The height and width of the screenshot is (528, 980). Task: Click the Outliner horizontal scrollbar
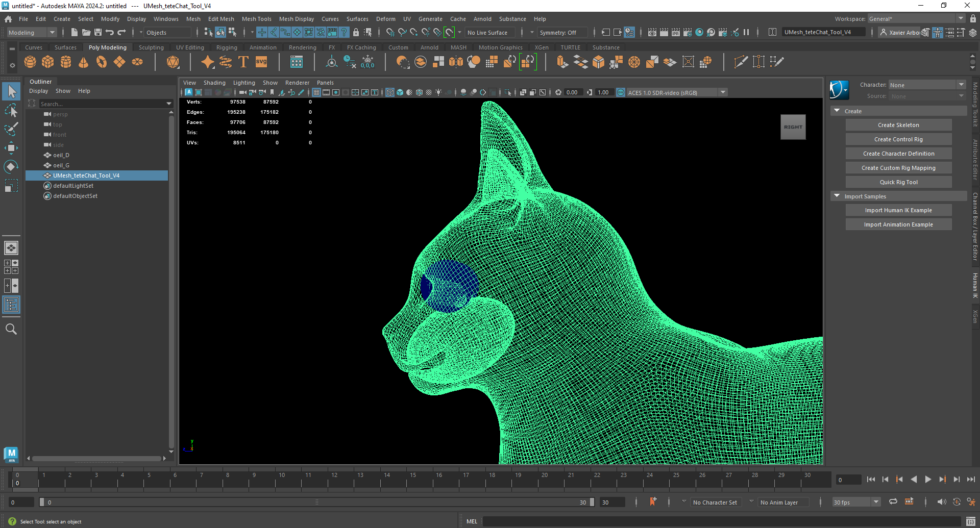pos(96,459)
